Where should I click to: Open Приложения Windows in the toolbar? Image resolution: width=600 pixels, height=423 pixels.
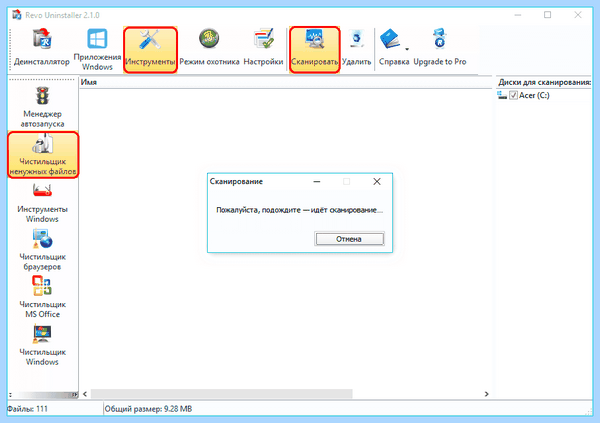97,49
